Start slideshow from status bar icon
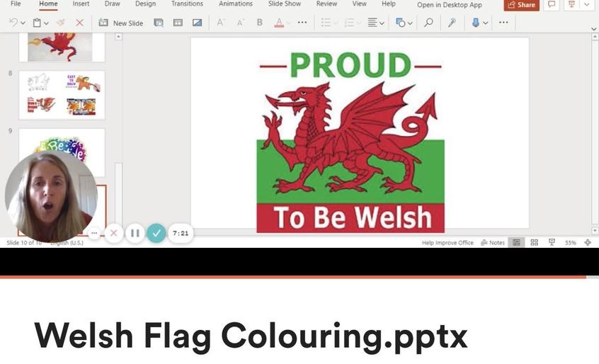The width and height of the screenshot is (599, 364). 552,242
